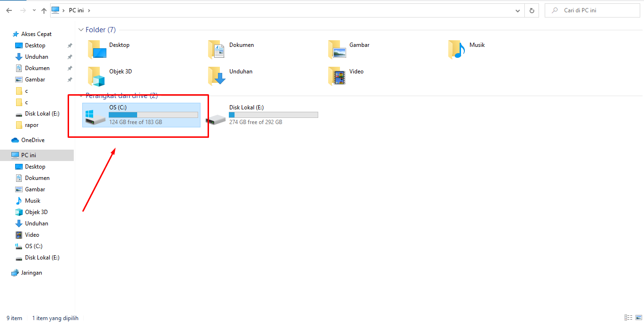Open the address bar history dropdown
The height and width of the screenshot is (322, 644).
tap(519, 10)
